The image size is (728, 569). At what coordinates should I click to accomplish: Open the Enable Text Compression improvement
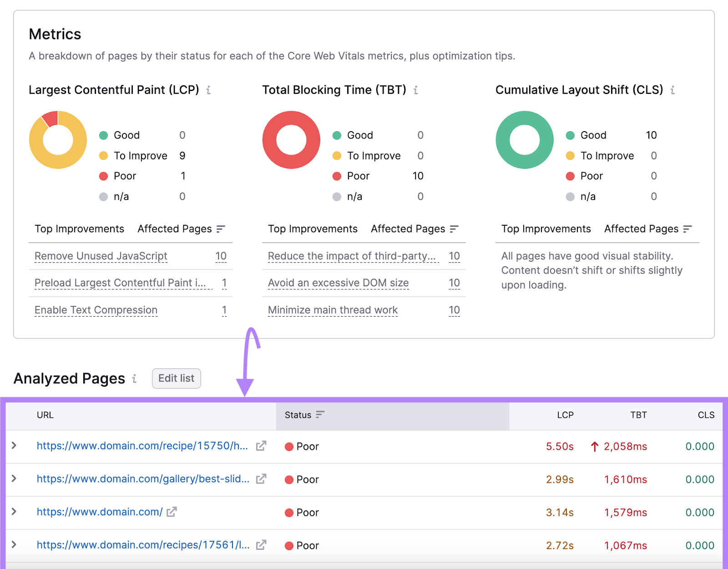96,310
